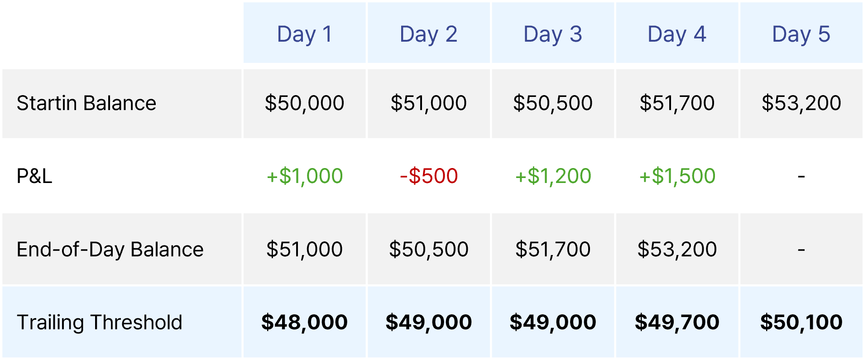The height and width of the screenshot is (361, 868).
Task: Select the Day 5 column header
Action: [801, 33]
